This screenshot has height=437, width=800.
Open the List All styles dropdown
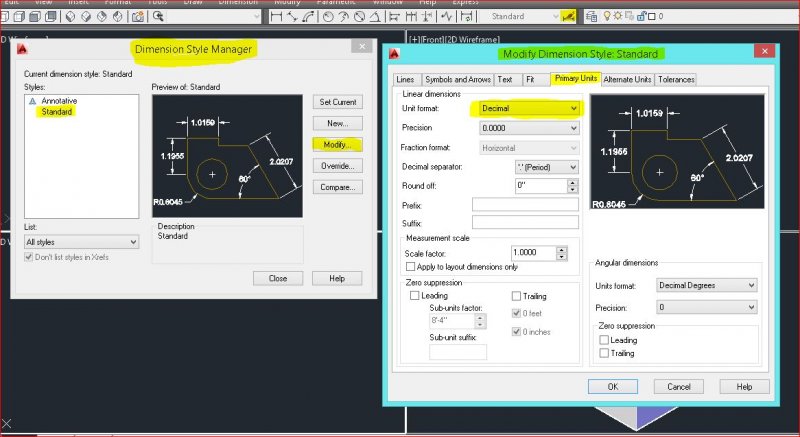[82, 242]
